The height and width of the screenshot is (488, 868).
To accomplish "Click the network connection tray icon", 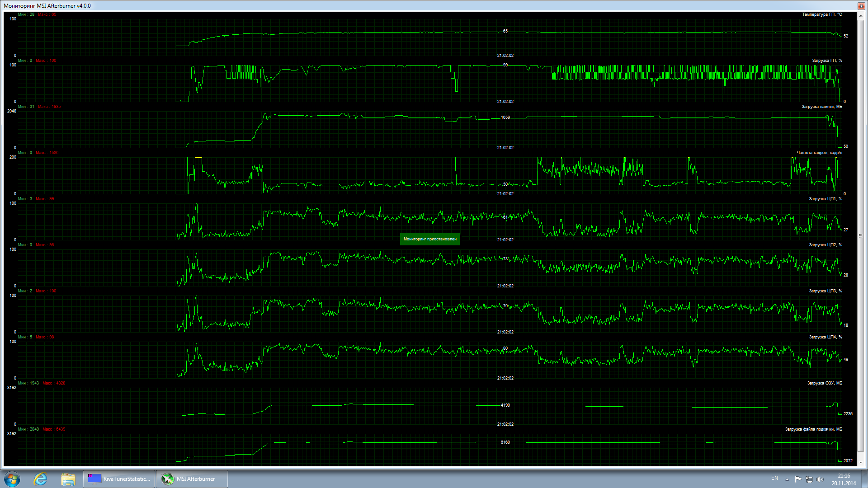I will click(809, 479).
